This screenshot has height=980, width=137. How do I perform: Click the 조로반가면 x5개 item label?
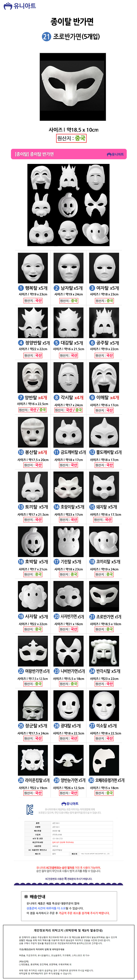coord(105,616)
